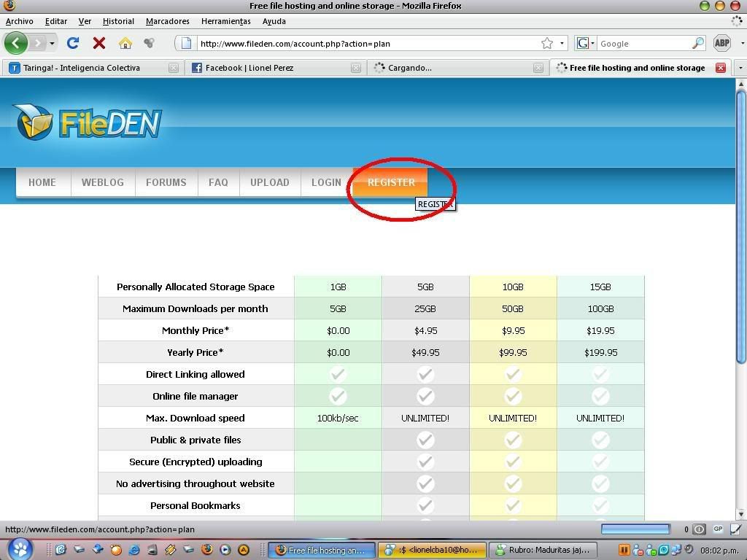Open the UPLOAD navigation link

click(x=270, y=182)
